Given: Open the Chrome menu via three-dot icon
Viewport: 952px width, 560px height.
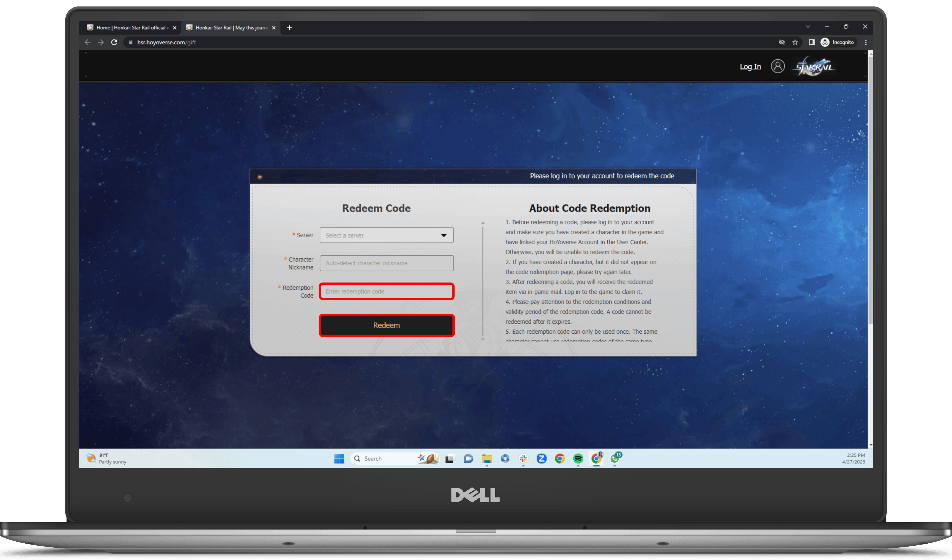Looking at the screenshot, I should [866, 42].
